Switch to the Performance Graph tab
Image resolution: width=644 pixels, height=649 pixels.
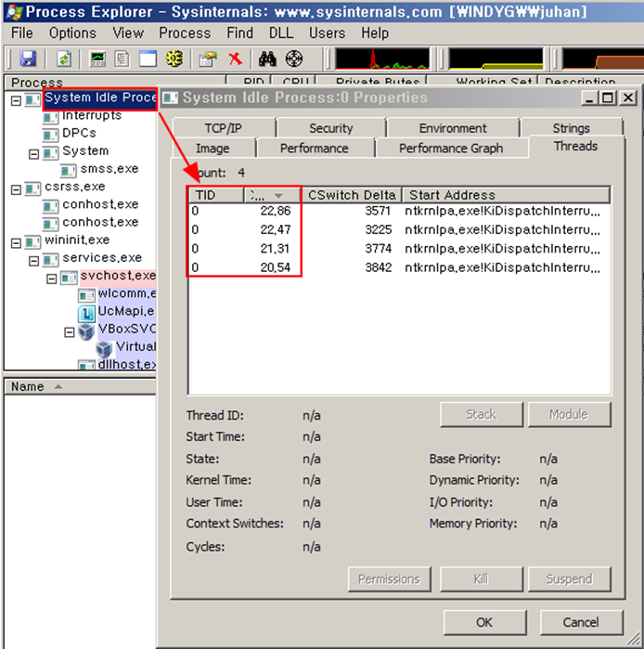451,149
